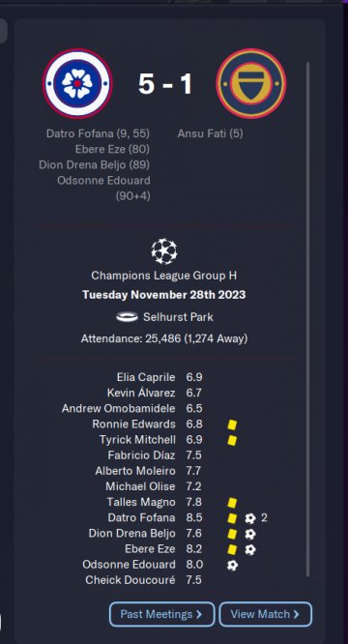Select player Elia Caprile
The height and width of the screenshot is (644, 348).
[146, 377]
